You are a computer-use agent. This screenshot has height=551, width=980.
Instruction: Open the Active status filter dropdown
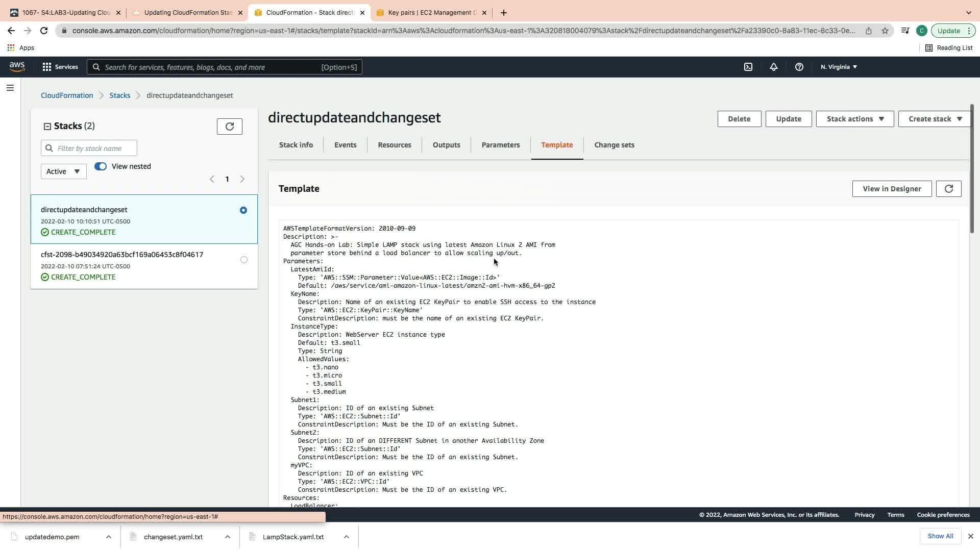[63, 171]
